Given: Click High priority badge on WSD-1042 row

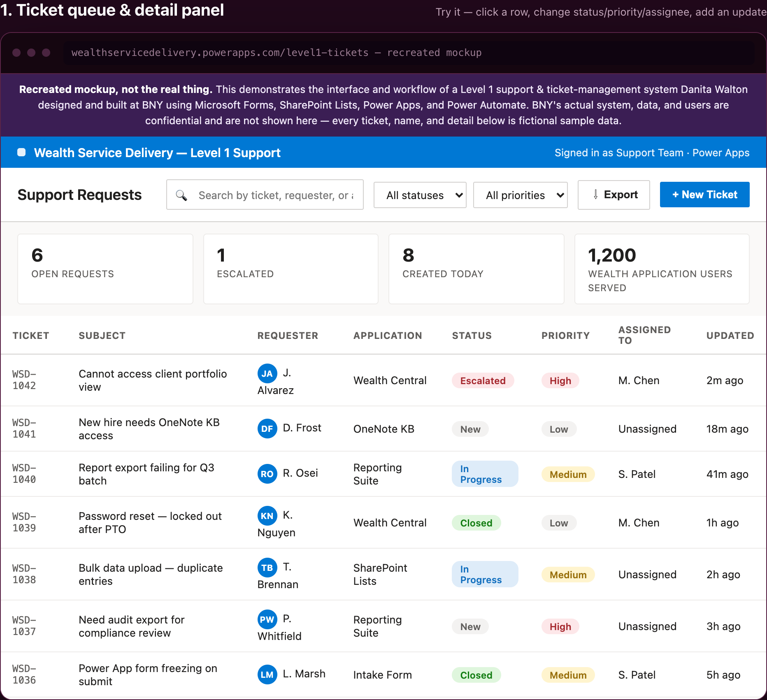Looking at the screenshot, I should 560,380.
